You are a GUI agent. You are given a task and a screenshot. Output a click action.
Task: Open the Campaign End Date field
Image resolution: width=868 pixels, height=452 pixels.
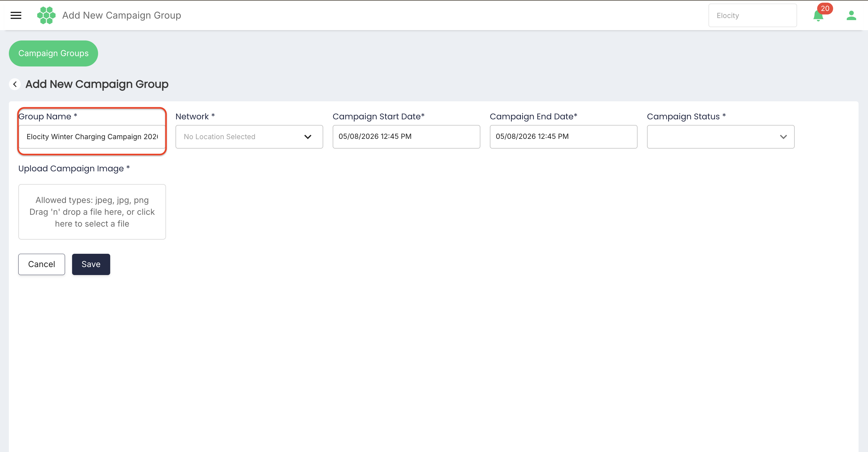click(x=563, y=136)
